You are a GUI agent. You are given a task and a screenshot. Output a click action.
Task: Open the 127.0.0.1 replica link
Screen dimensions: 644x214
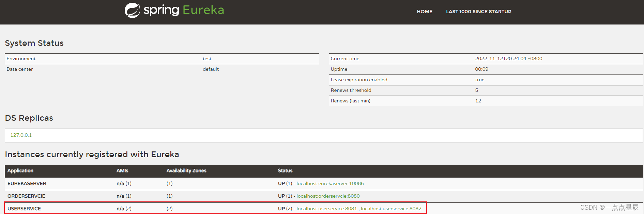pos(21,135)
